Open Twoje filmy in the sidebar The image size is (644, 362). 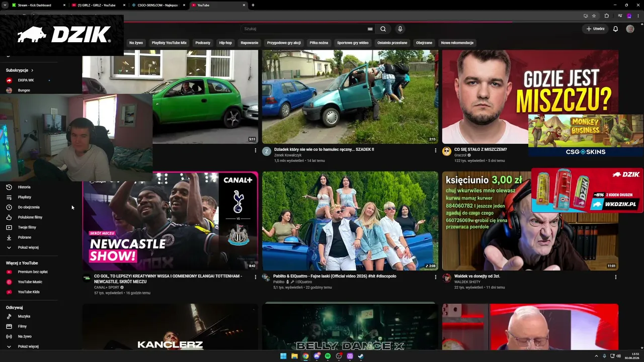click(x=27, y=227)
